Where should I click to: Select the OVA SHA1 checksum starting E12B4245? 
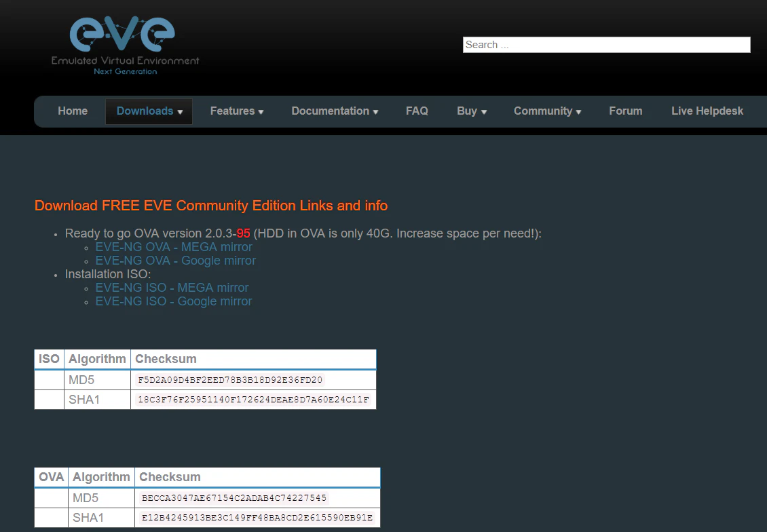point(257,517)
